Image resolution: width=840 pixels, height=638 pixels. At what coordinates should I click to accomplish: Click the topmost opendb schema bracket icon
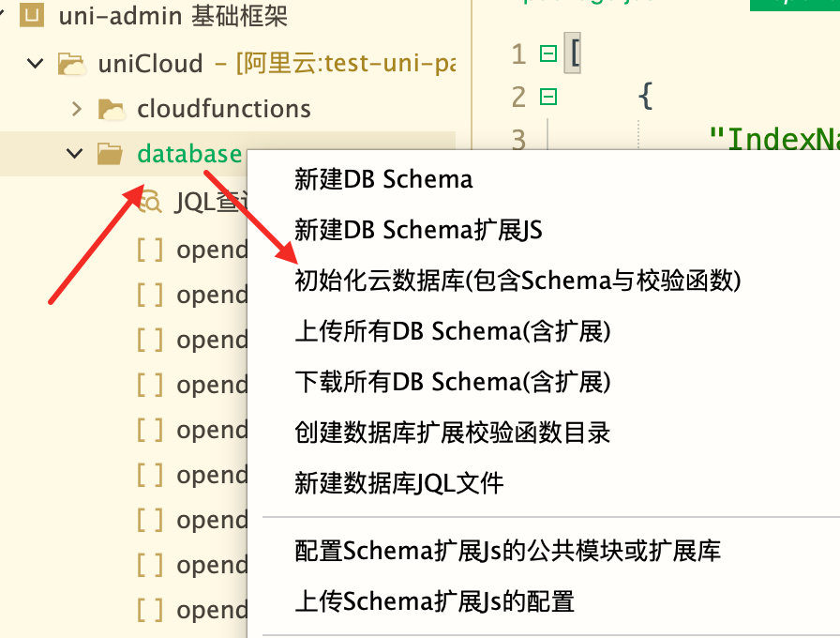tap(150, 250)
